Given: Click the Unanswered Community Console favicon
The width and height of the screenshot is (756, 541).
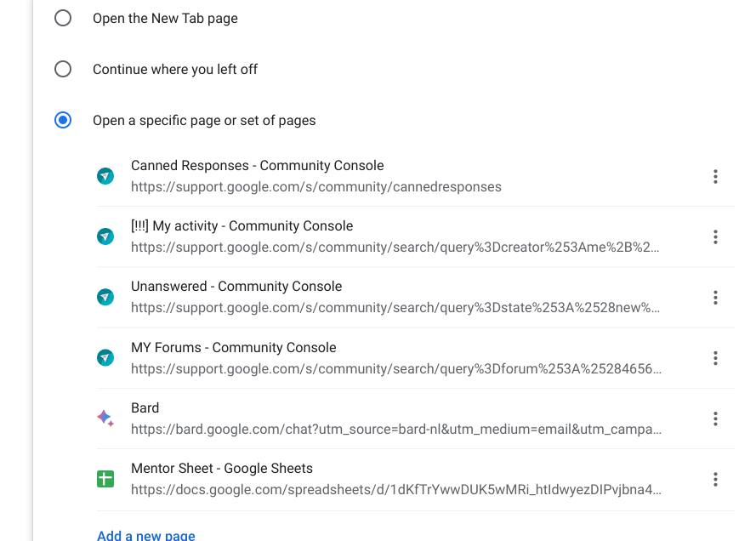Looking at the screenshot, I should tap(105, 297).
